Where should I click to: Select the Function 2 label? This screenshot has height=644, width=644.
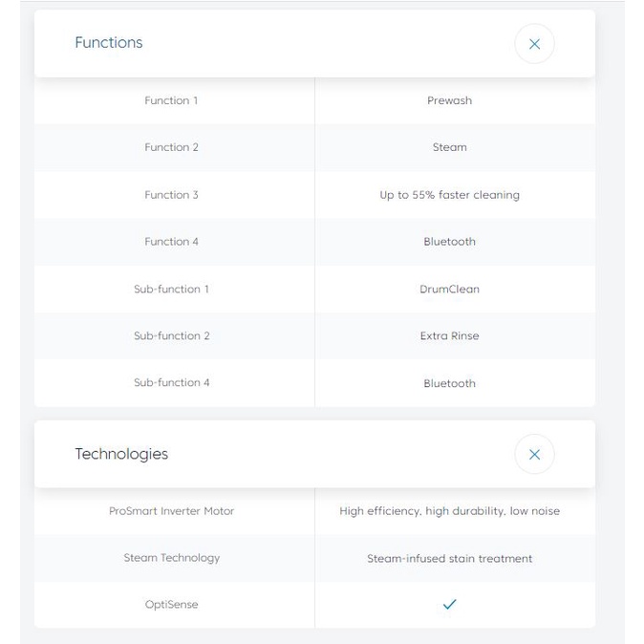coord(171,147)
